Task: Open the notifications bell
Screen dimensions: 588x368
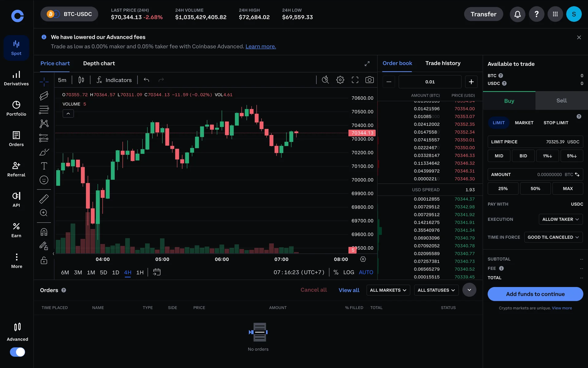Action: (x=517, y=14)
